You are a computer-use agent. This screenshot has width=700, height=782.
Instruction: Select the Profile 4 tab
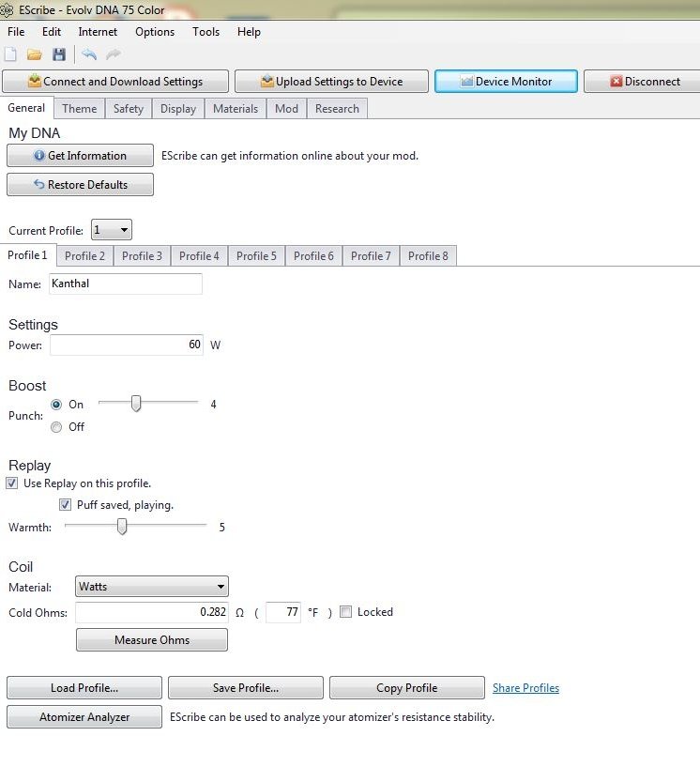pyautogui.click(x=200, y=256)
